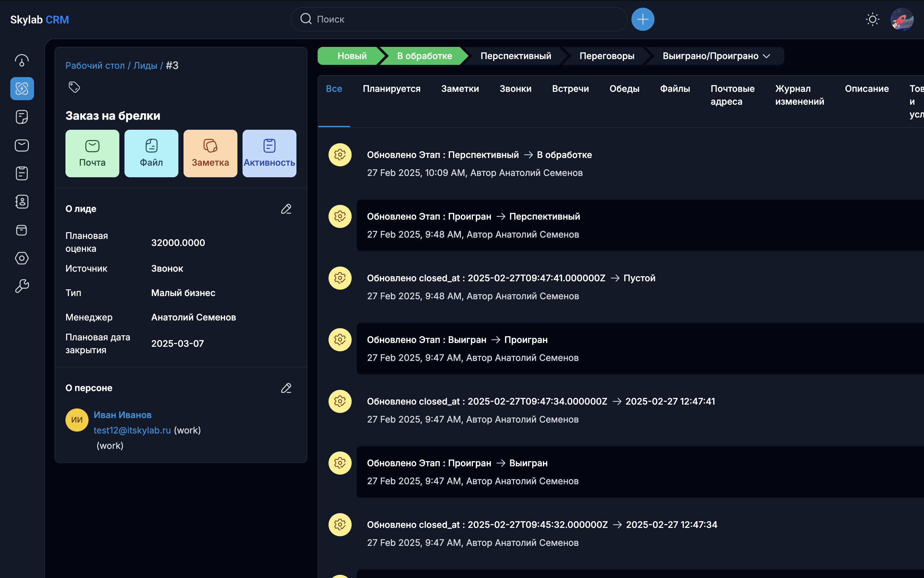Switch to the "Заметки" tab
Screen dimensions: 924x578
pos(460,89)
